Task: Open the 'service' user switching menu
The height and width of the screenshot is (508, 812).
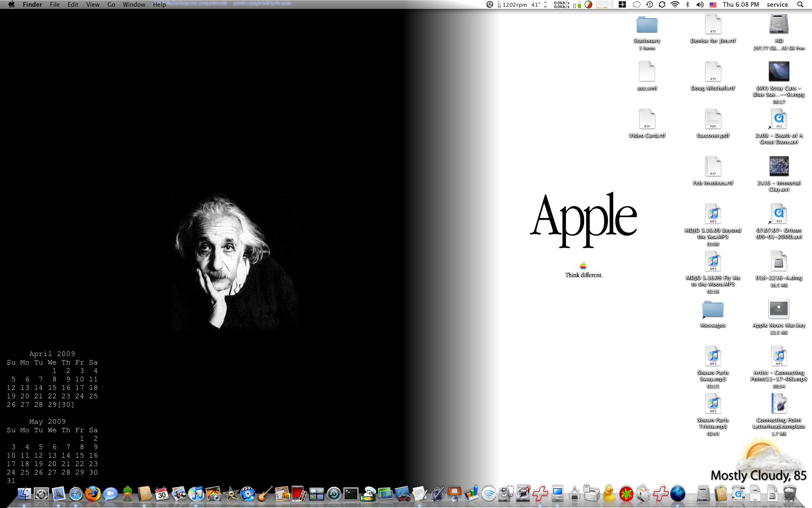Action: coord(777,5)
